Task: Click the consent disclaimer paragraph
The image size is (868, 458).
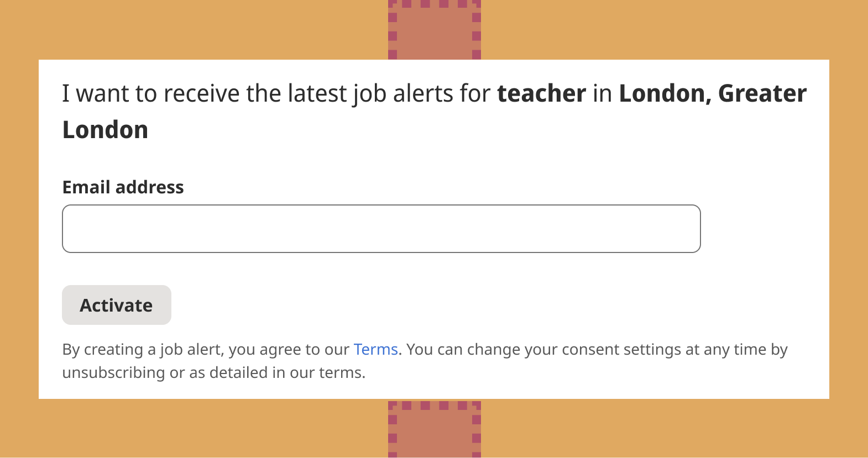Action: pos(387,360)
